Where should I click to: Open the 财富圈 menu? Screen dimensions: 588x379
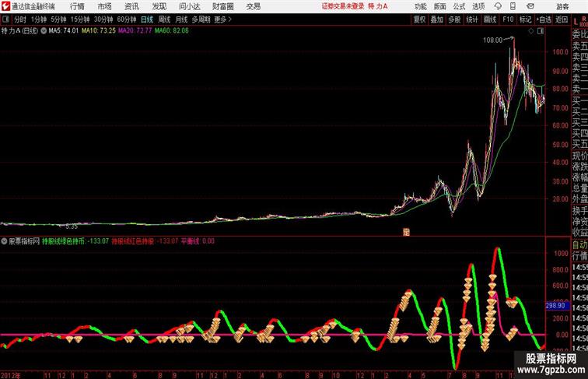(222, 6)
